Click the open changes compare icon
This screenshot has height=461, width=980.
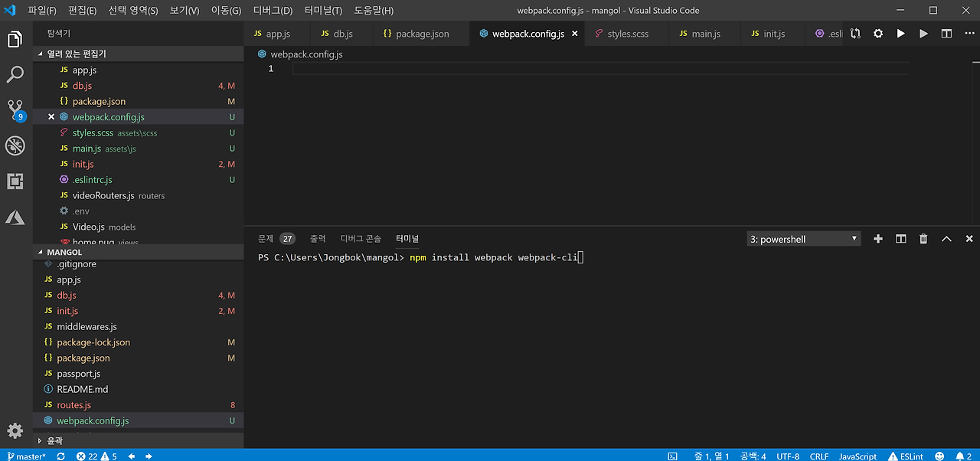(855, 34)
